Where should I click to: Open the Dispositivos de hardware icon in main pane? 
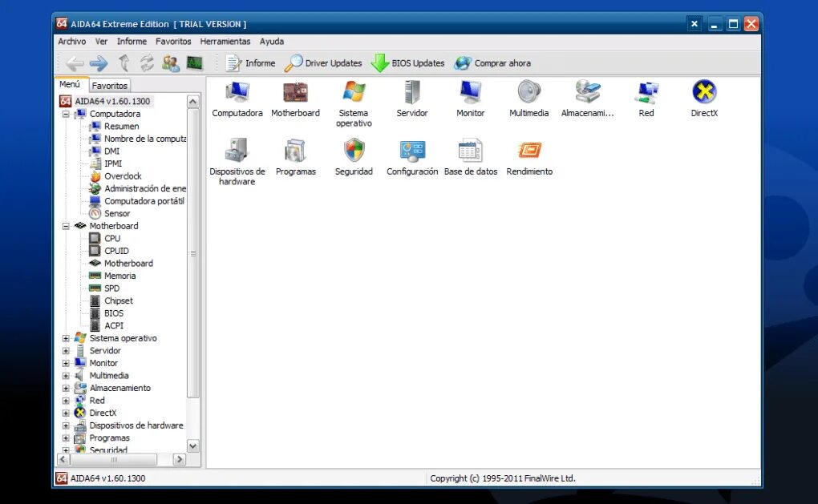[237, 151]
